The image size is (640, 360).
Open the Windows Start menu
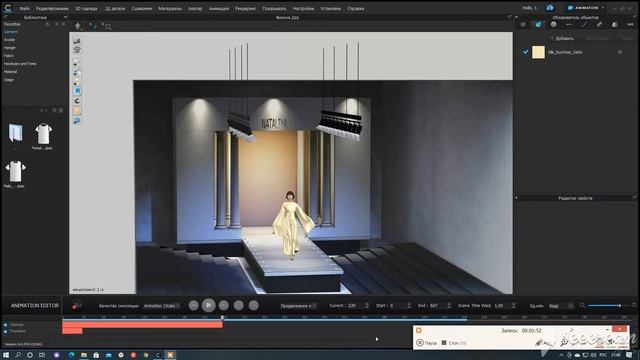tap(6, 355)
